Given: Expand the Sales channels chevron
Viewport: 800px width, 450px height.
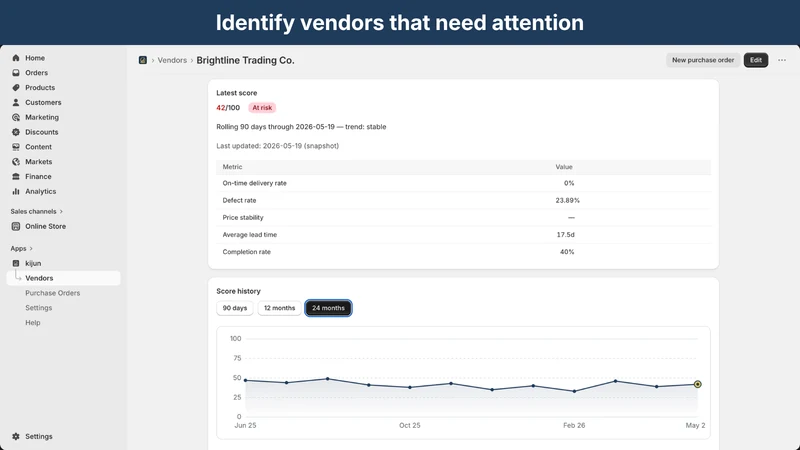Looking at the screenshot, I should click(x=61, y=211).
